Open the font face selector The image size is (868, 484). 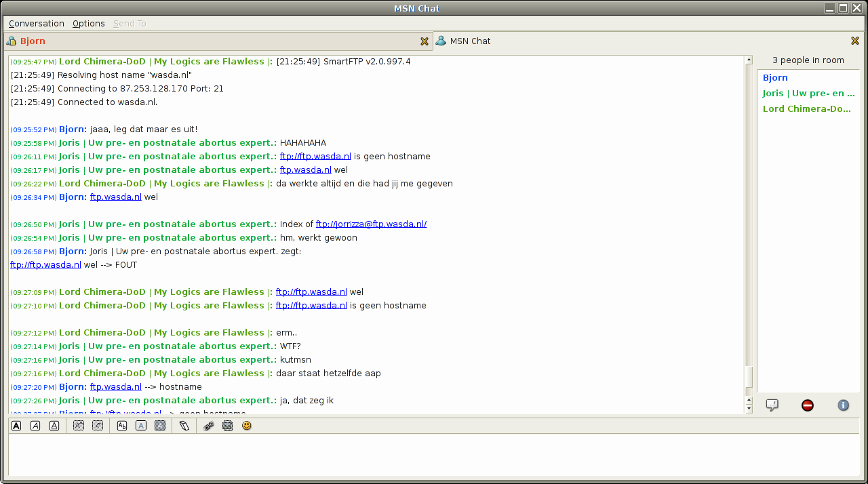(122, 426)
